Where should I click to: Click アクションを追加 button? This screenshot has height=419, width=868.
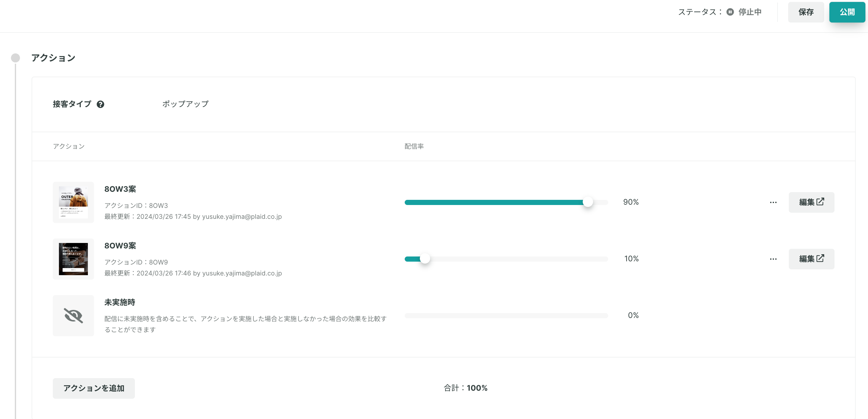tap(94, 388)
